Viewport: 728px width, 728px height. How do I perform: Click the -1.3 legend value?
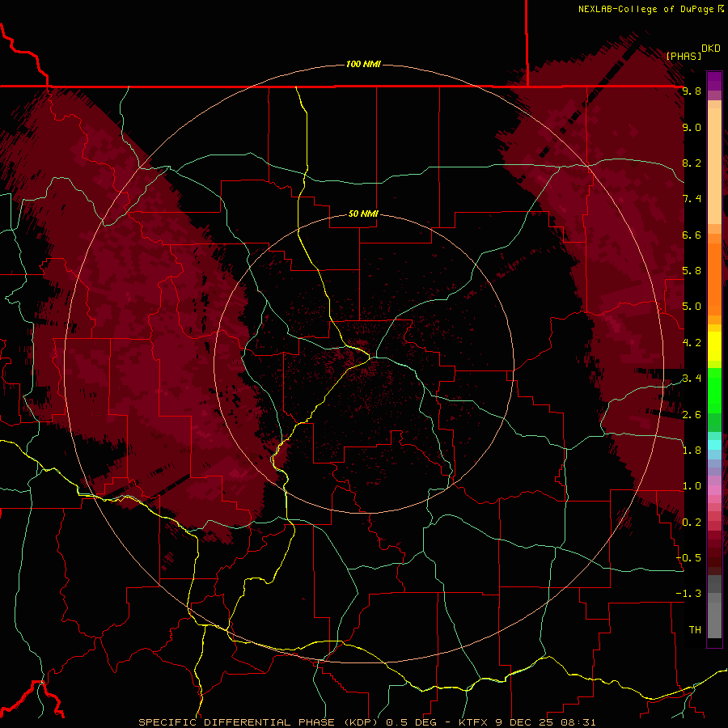689,594
